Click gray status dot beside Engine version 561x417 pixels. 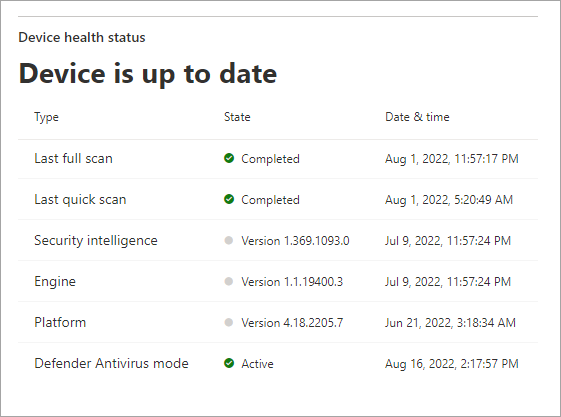tap(229, 281)
